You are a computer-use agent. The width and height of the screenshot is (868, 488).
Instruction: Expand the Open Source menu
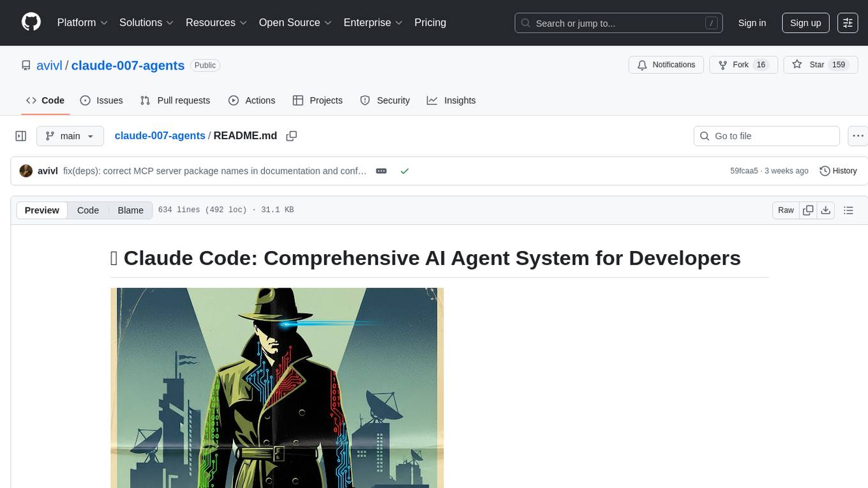tap(295, 22)
